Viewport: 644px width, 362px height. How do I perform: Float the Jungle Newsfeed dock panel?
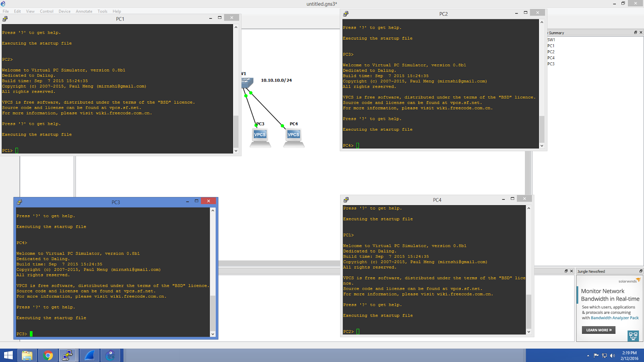tap(641, 271)
